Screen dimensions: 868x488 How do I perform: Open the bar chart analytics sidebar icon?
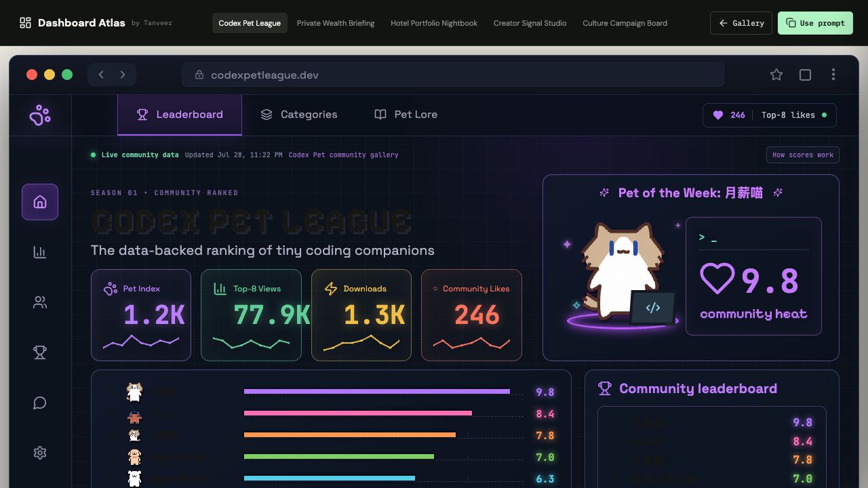tap(40, 252)
